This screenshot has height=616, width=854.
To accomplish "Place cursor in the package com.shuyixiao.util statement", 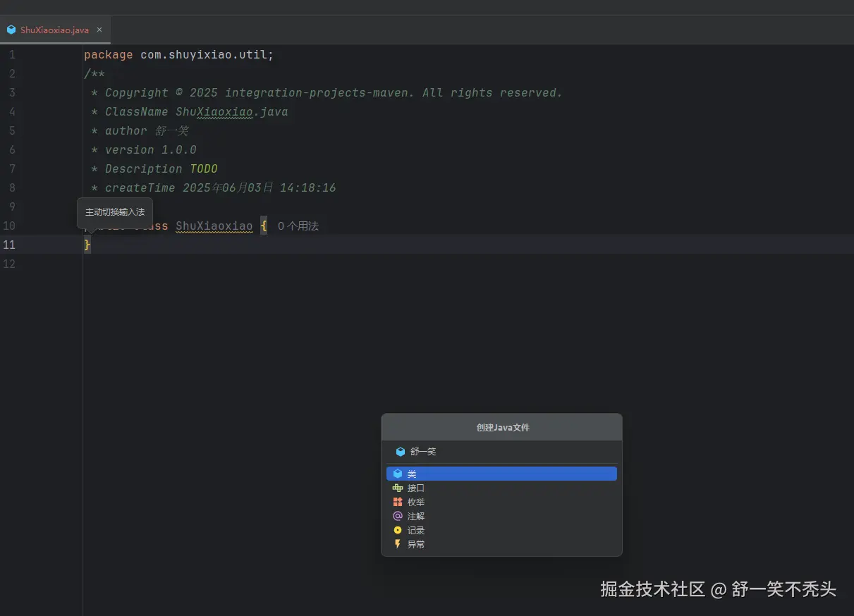I will [x=178, y=55].
